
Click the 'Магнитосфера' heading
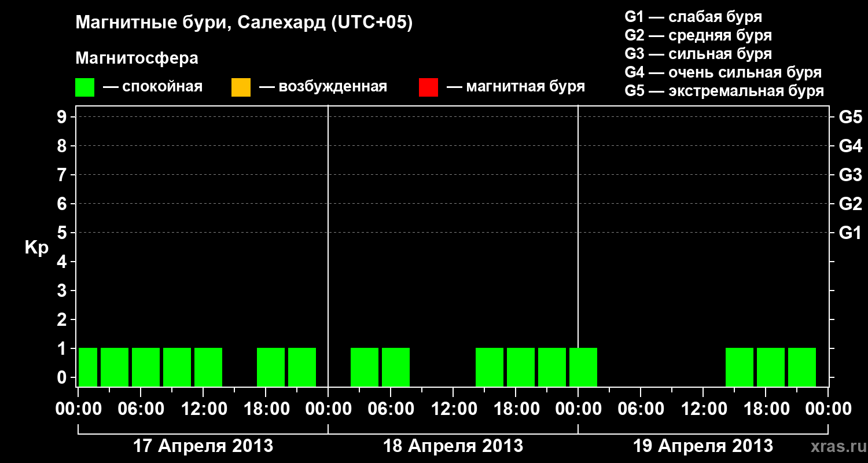[137, 58]
